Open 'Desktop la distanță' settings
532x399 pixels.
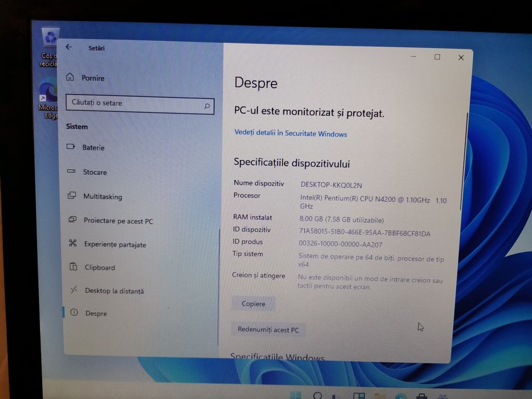pyautogui.click(x=115, y=291)
